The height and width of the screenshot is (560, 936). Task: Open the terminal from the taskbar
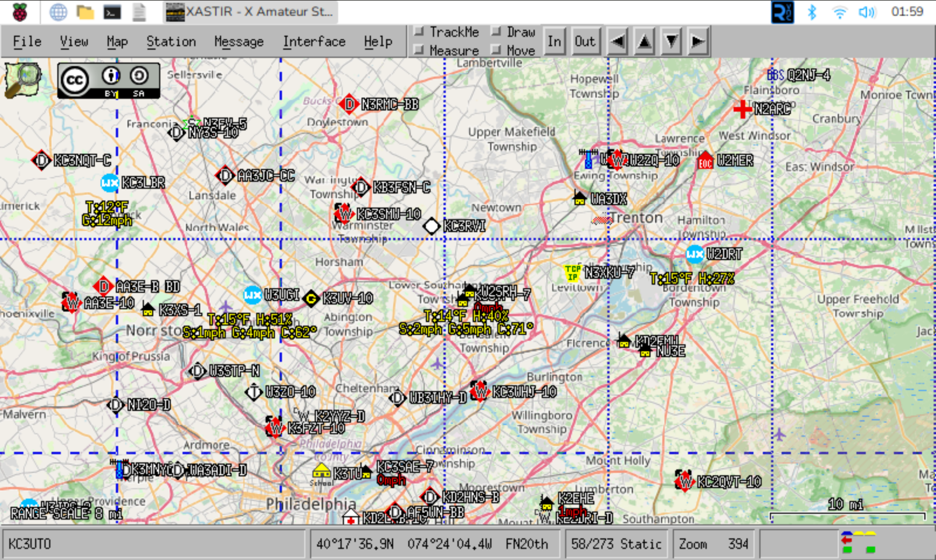(113, 12)
